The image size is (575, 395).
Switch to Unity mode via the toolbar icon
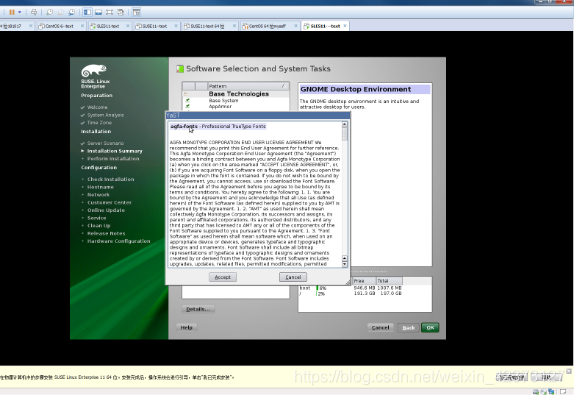pos(120,12)
